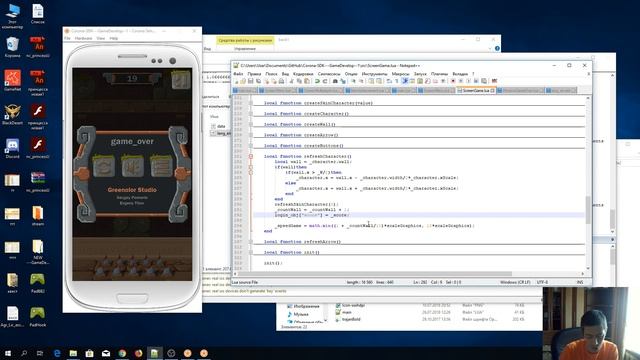Expand the folded createArrow function
This screenshot has height=360, width=640.
pyautogui.click(x=251, y=135)
